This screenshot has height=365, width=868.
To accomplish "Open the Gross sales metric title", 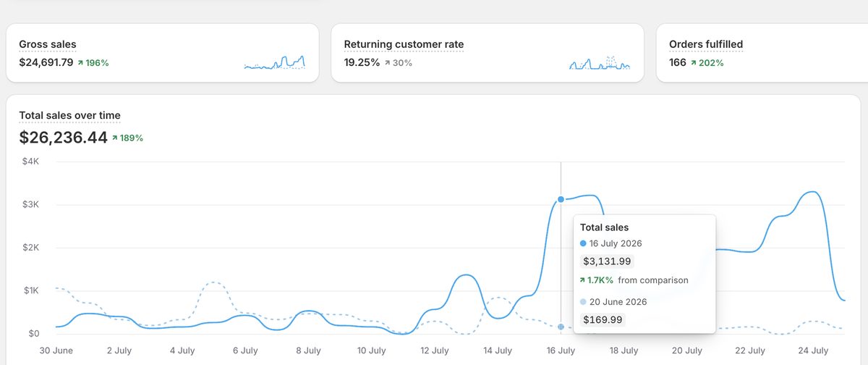I will coord(48,44).
